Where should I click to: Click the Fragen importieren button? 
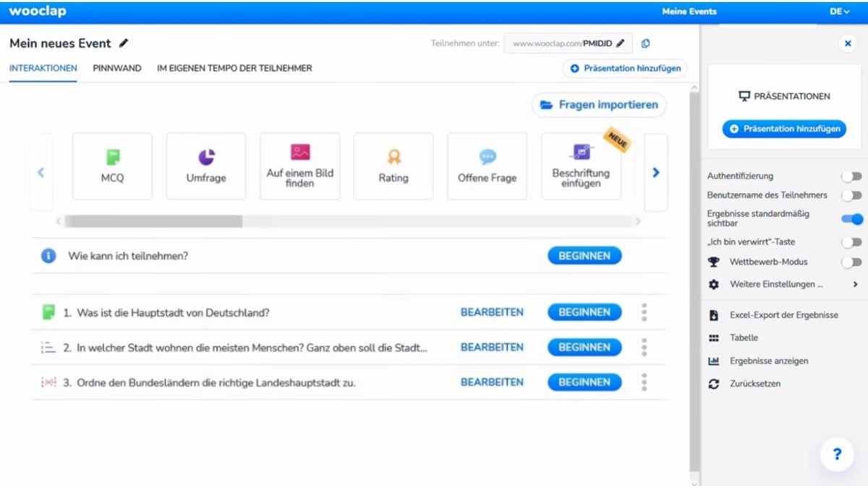pyautogui.click(x=599, y=105)
